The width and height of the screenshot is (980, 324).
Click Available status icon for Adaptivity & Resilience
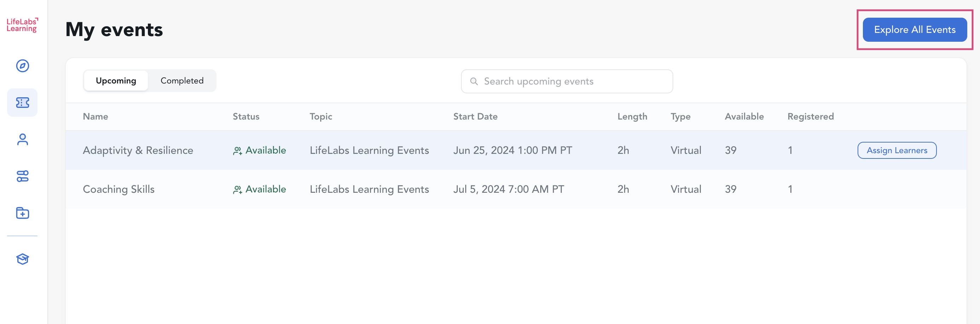[x=237, y=151]
